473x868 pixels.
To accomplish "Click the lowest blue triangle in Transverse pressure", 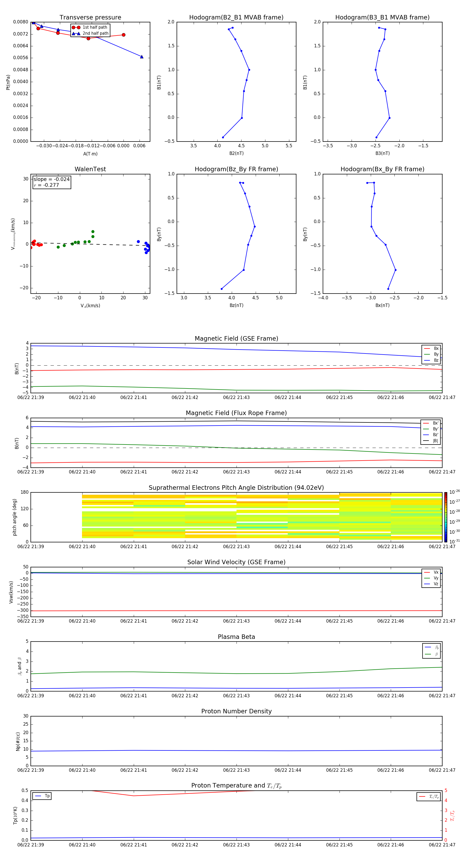I will (142, 57).
